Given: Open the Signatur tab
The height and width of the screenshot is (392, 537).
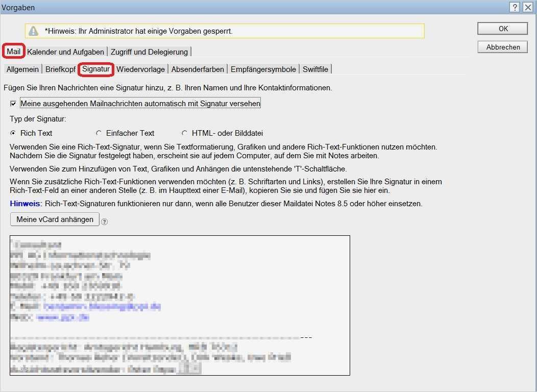Looking at the screenshot, I should (96, 68).
